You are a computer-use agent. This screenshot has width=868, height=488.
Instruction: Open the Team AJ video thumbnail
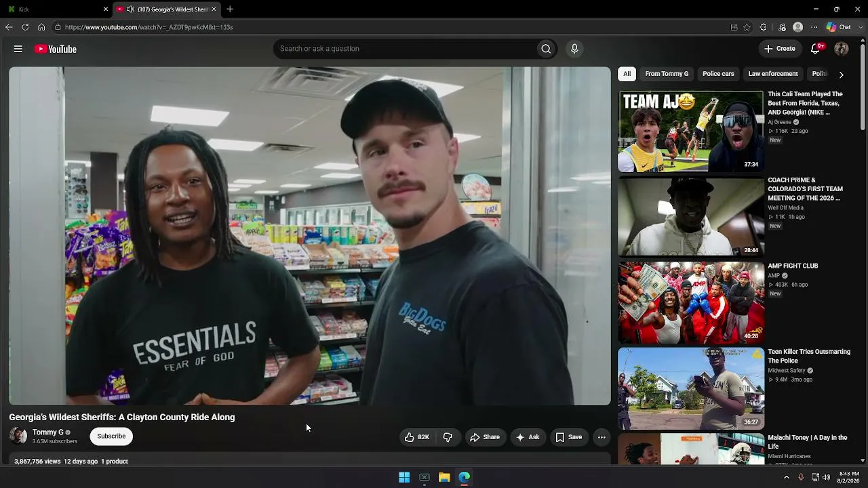[691, 131]
